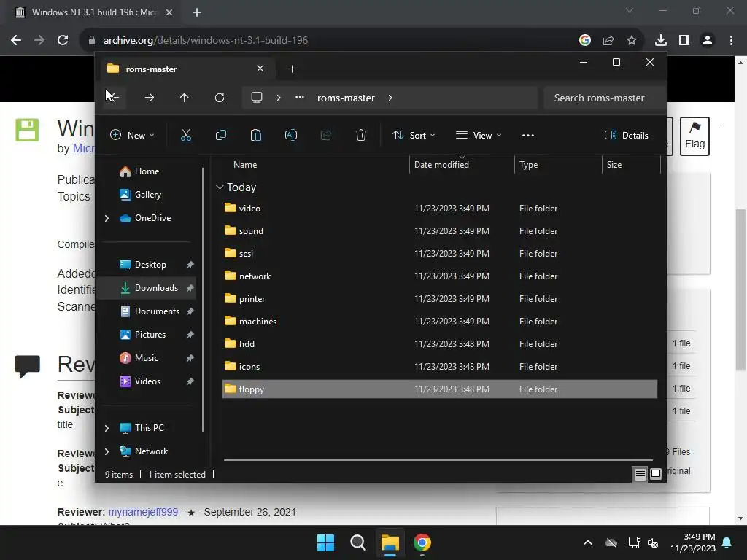
Task: Open the Sort dropdown menu
Action: pos(414,135)
